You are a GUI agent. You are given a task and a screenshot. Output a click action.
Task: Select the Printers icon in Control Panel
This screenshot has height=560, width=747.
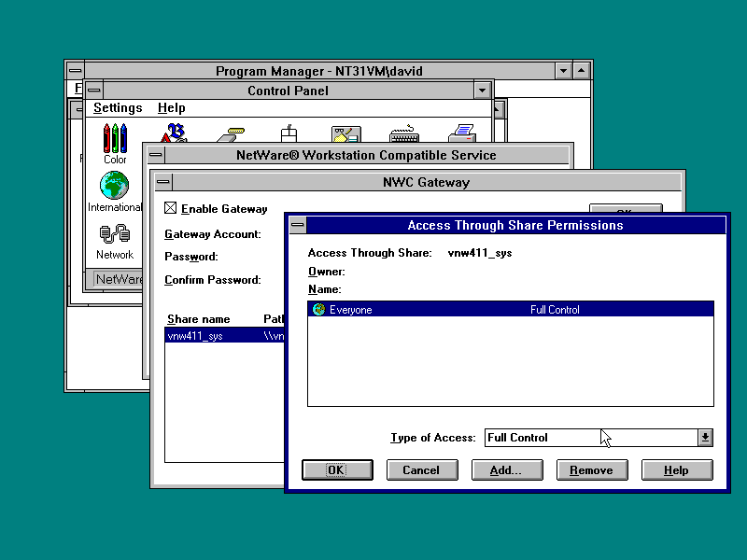(462, 133)
